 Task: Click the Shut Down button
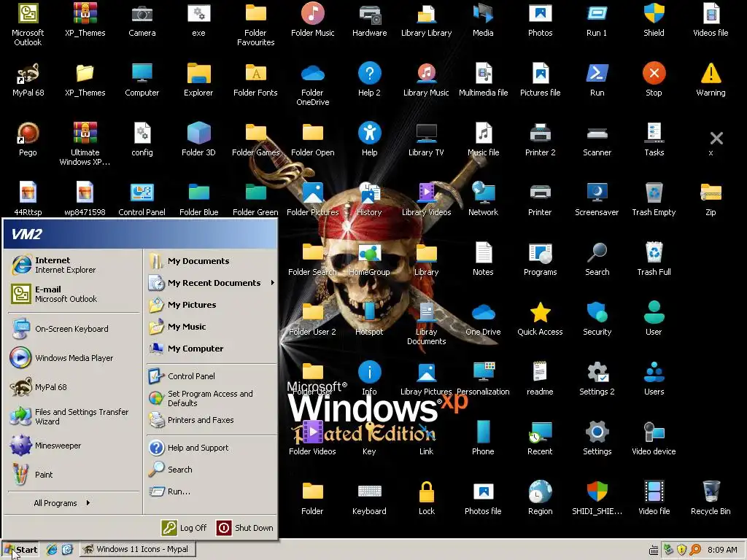click(x=245, y=528)
